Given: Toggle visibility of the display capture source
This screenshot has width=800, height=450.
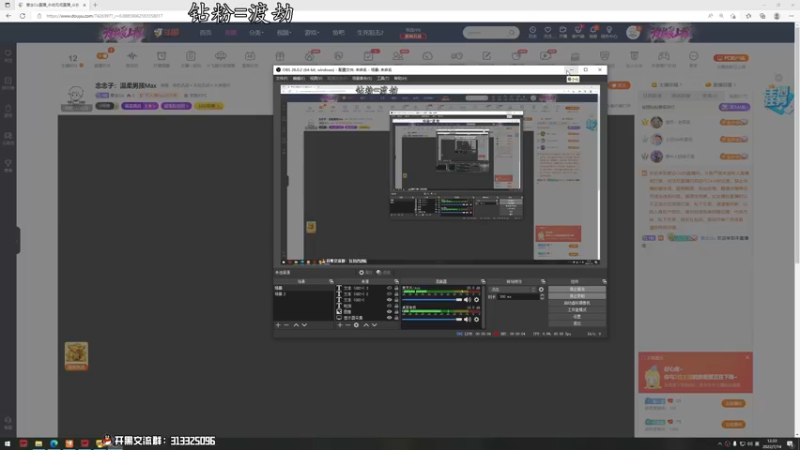Looking at the screenshot, I should [x=389, y=318].
